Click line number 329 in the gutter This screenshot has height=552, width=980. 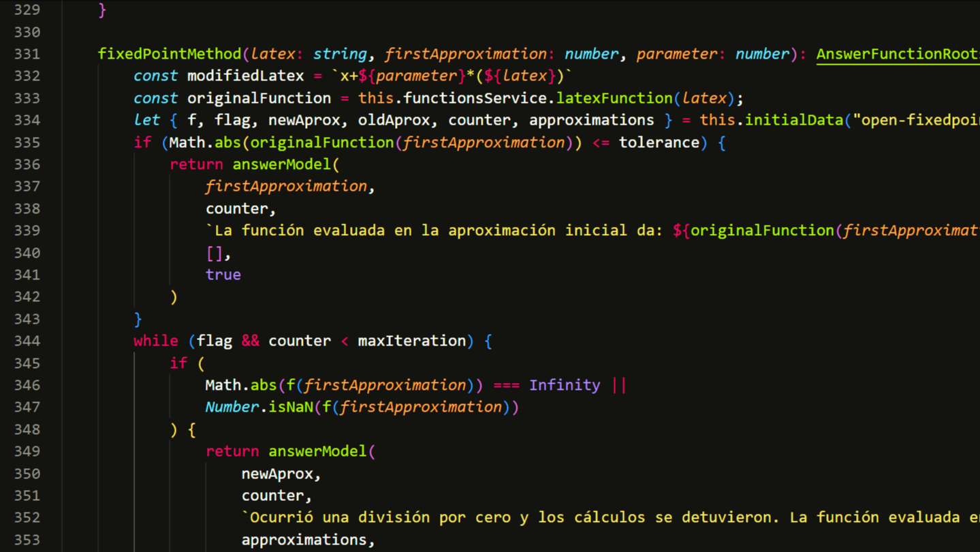(x=27, y=10)
